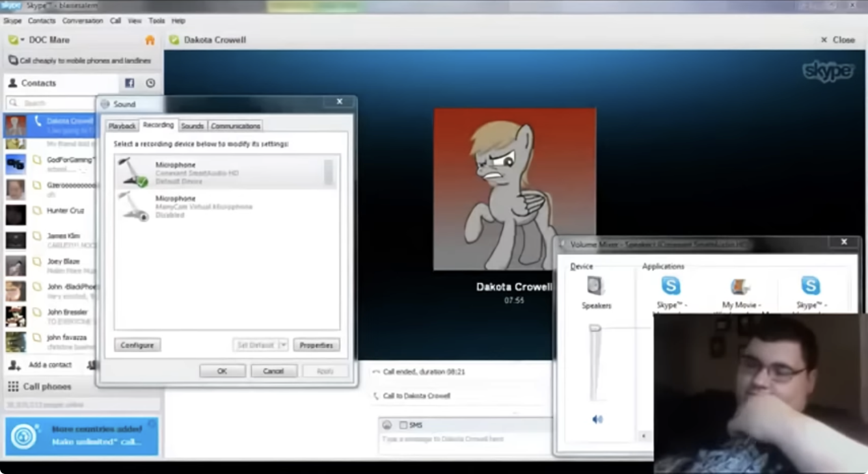Open the Conversation menu

point(83,21)
